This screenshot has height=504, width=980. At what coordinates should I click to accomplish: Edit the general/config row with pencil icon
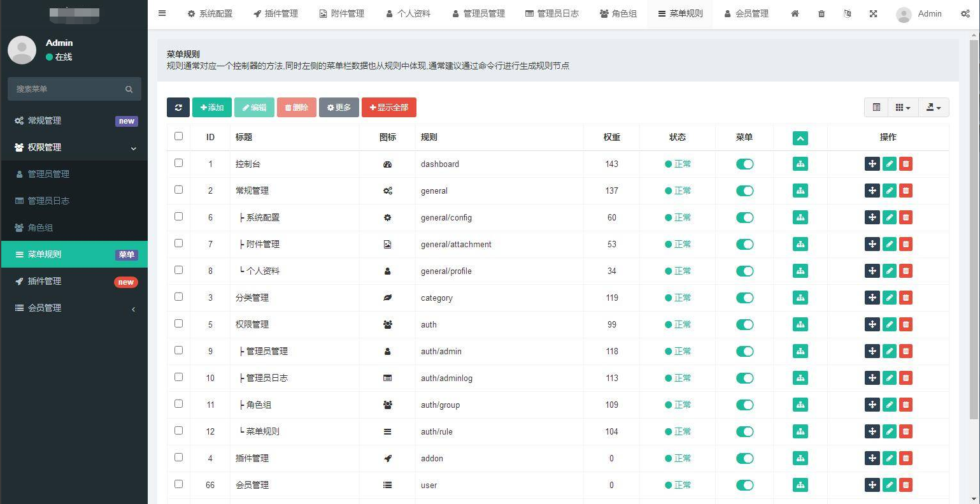[889, 217]
